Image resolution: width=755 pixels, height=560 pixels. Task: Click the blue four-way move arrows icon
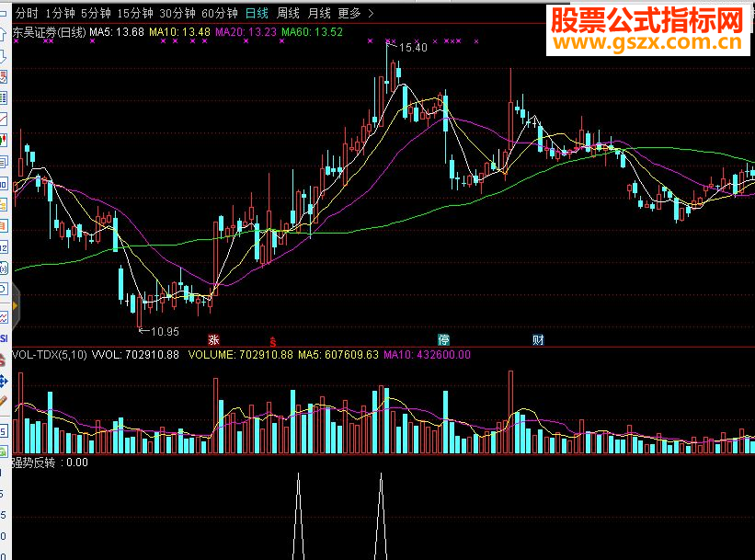tap(4, 382)
